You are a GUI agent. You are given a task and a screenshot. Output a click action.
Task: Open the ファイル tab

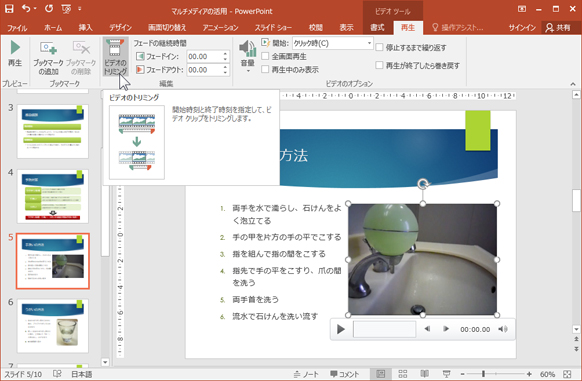point(17,27)
